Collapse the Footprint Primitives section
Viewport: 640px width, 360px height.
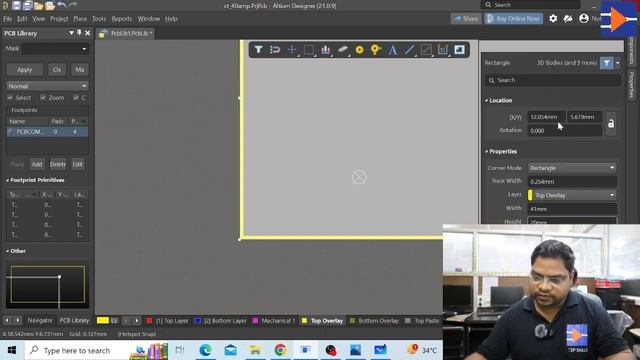coord(7,180)
